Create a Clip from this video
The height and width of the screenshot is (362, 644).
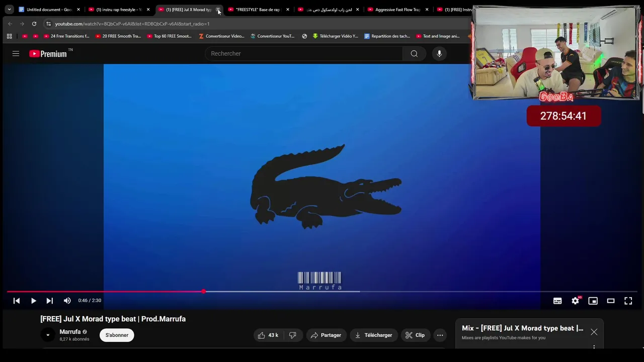pyautogui.click(x=415, y=335)
